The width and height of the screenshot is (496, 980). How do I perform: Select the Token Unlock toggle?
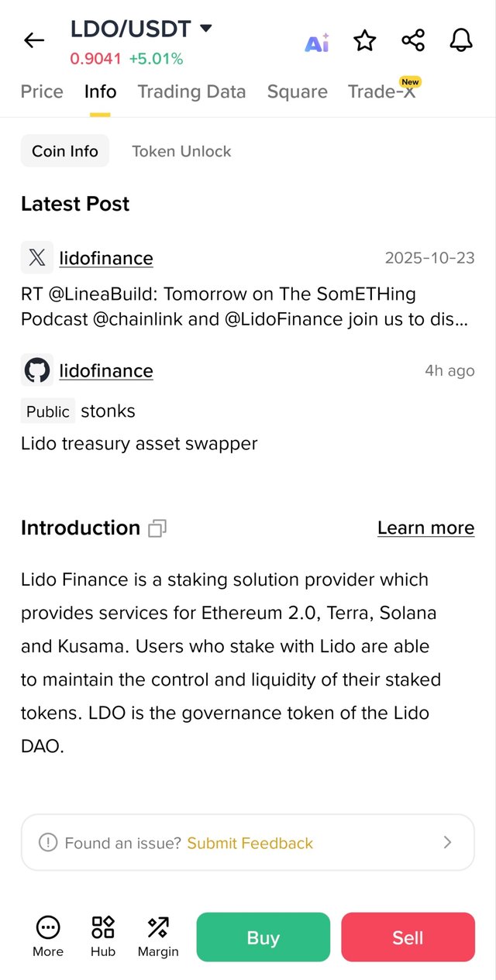click(181, 151)
